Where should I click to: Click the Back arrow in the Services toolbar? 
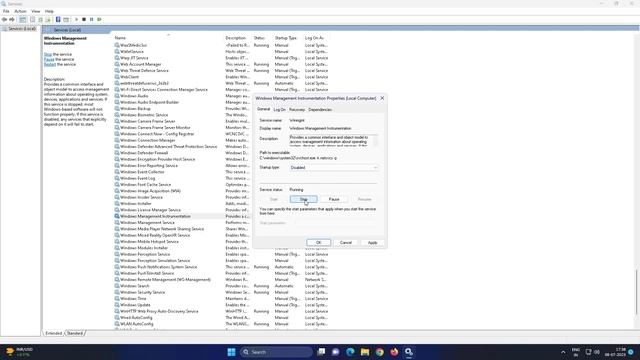(4, 20)
